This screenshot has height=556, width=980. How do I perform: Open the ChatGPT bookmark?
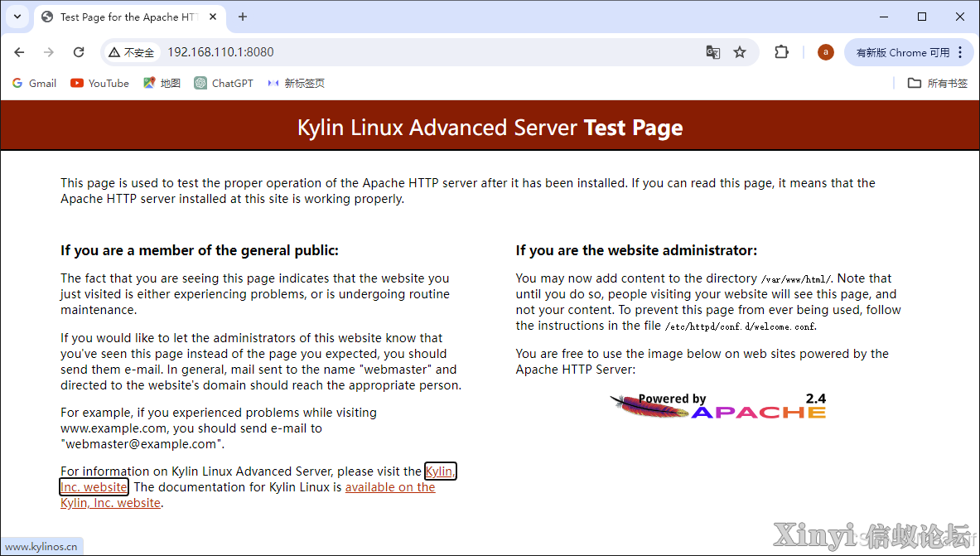tap(224, 83)
